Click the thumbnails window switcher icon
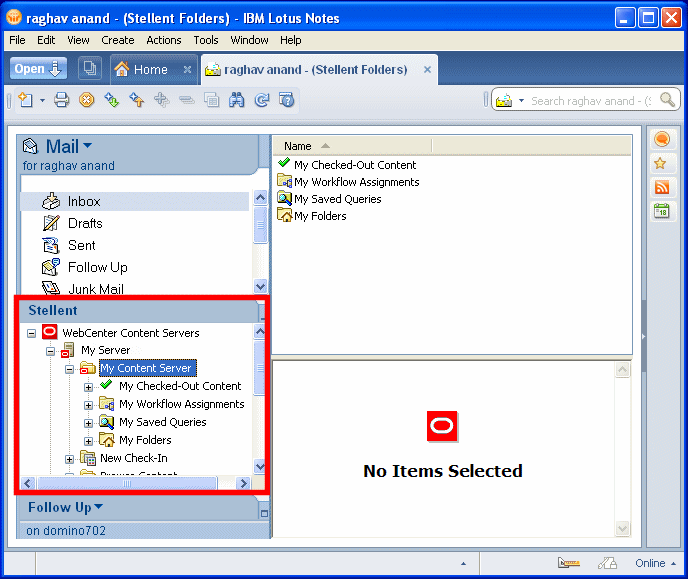 click(90, 68)
